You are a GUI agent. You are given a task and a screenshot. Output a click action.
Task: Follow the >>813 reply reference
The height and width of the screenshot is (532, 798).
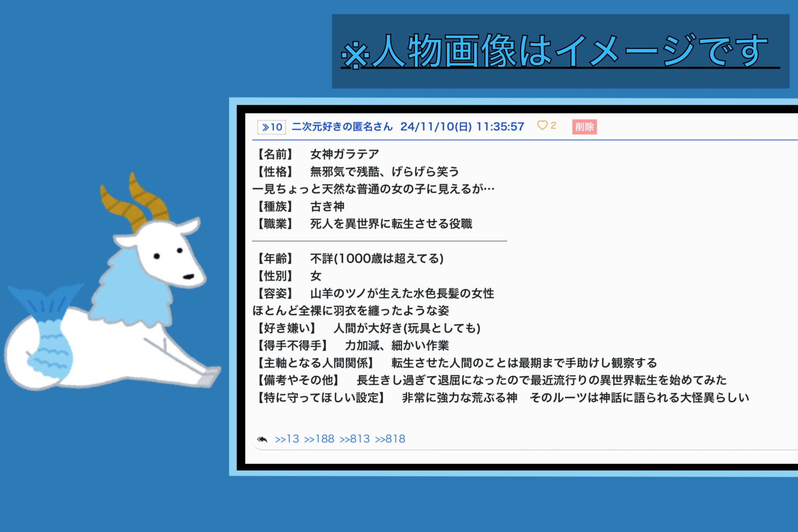[x=355, y=439]
